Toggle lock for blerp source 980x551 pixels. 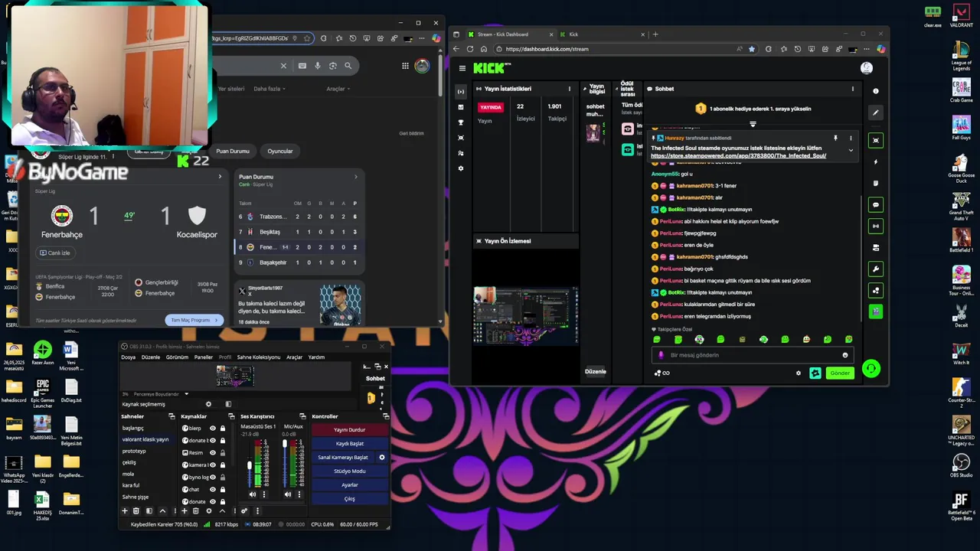click(x=223, y=429)
